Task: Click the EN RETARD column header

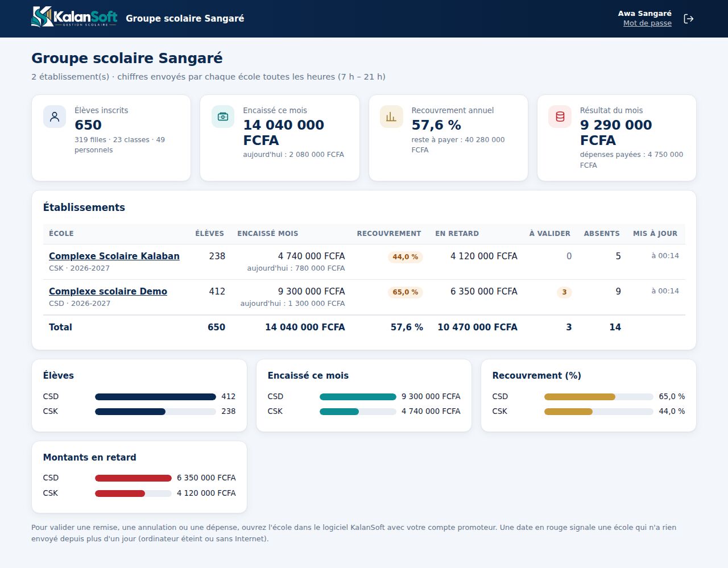Action: pos(457,234)
